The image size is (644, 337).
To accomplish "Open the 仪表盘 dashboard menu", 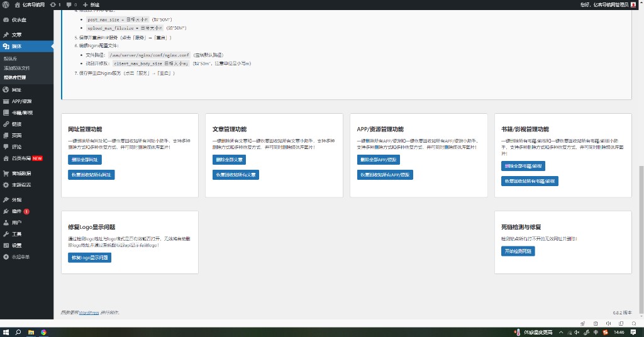I will [19, 19].
